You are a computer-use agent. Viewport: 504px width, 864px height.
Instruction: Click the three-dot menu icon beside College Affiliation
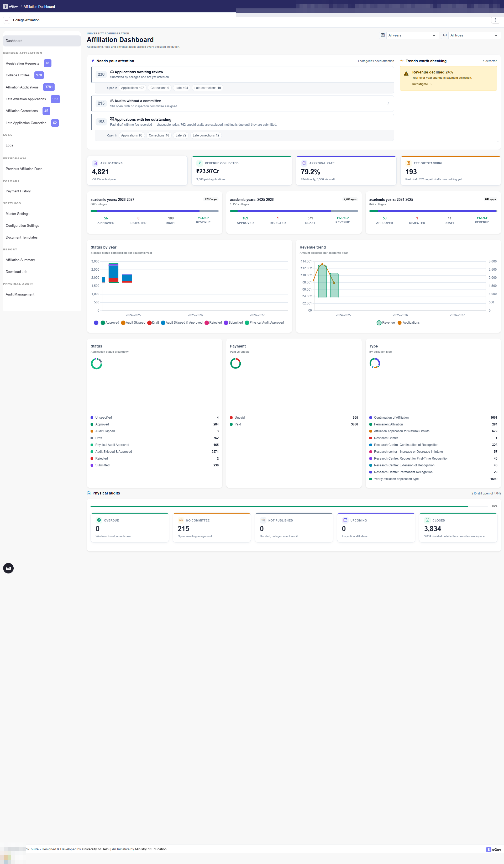(x=7, y=20)
